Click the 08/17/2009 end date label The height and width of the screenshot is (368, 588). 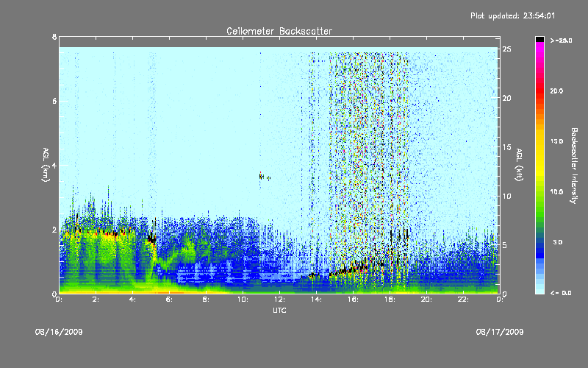point(500,332)
